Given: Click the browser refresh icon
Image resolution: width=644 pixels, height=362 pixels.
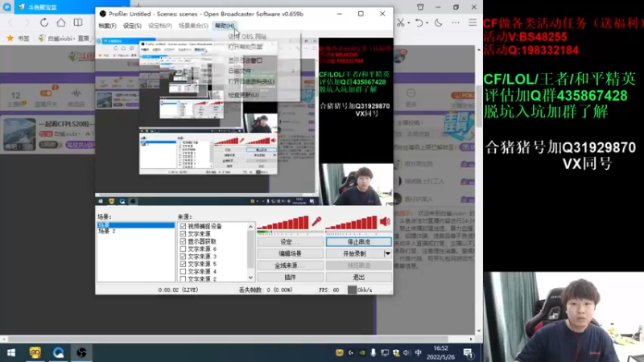Looking at the screenshot, I should click(x=44, y=23).
